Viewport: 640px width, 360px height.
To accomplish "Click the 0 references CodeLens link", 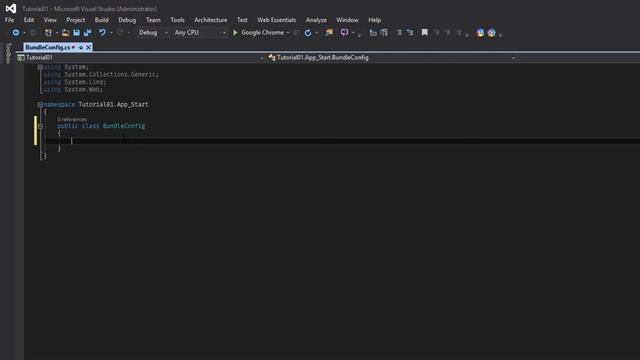I will (x=72, y=119).
